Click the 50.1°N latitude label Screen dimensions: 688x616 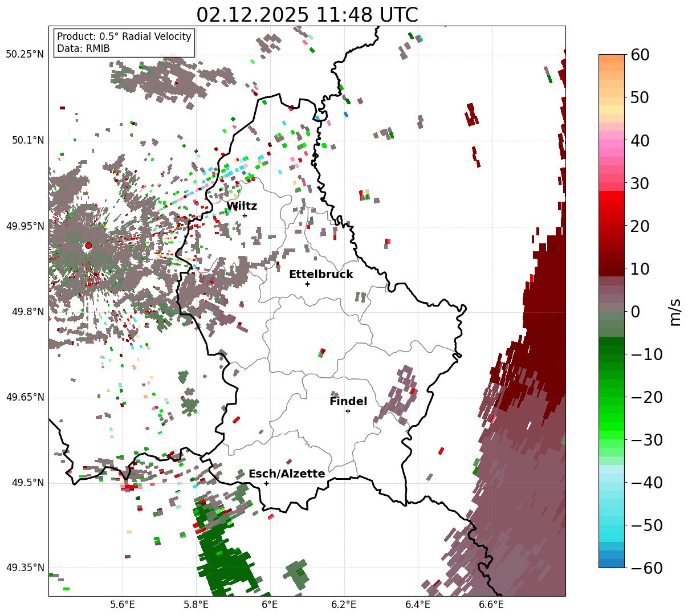pyautogui.click(x=28, y=140)
